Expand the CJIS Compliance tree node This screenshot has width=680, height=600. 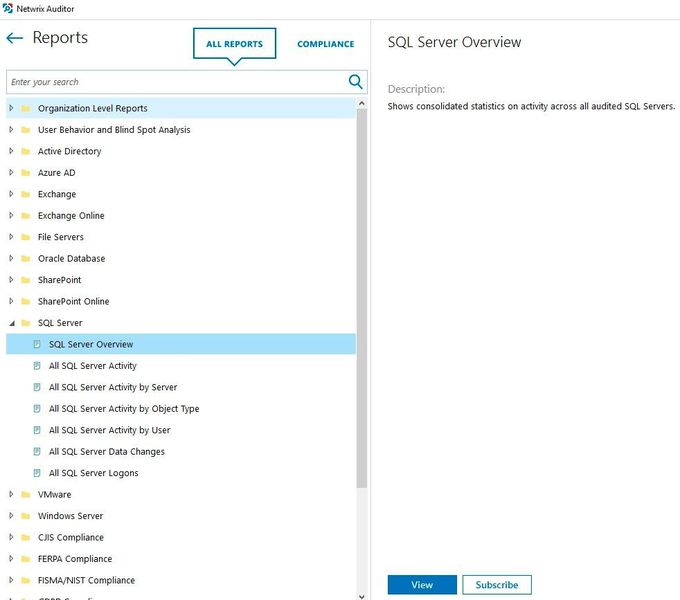pos(11,537)
